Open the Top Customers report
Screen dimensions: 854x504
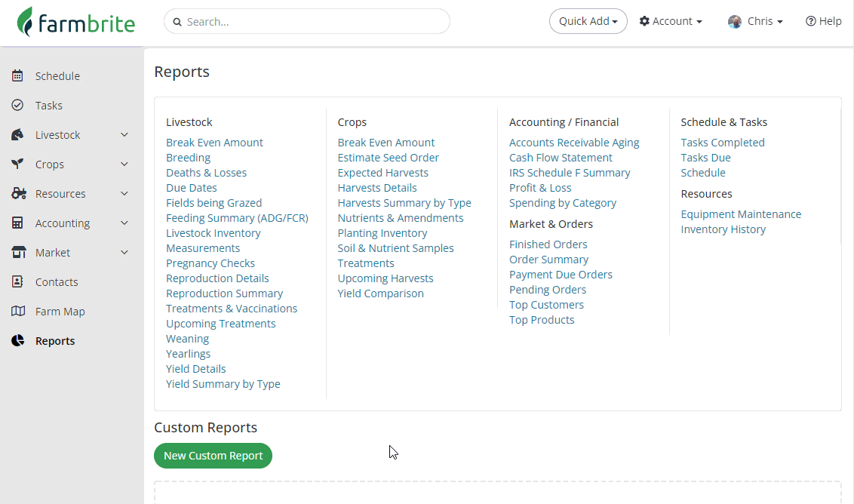(546, 305)
